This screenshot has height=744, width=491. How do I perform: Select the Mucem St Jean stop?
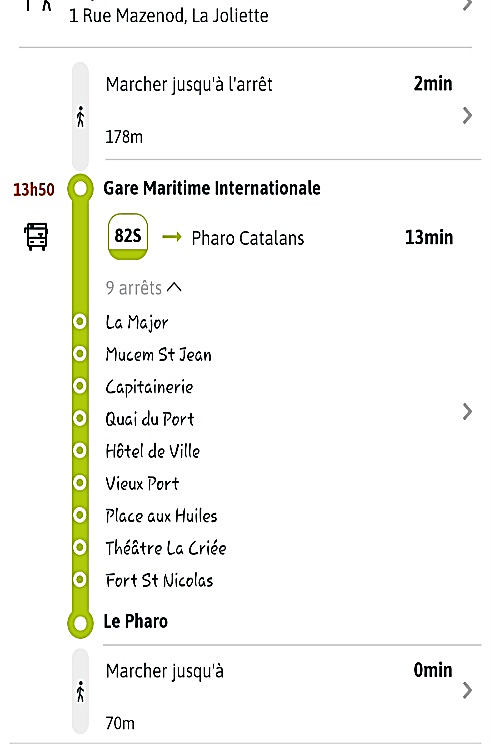[x=158, y=354]
